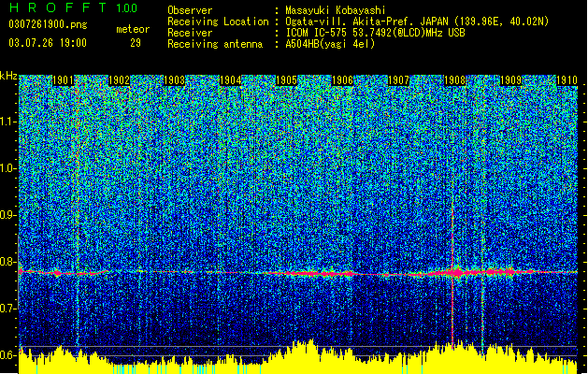Screen dimensions: 588x374
Task: Click the HROFFT 1.0.0 title text
Action: pyautogui.click(x=73, y=7)
